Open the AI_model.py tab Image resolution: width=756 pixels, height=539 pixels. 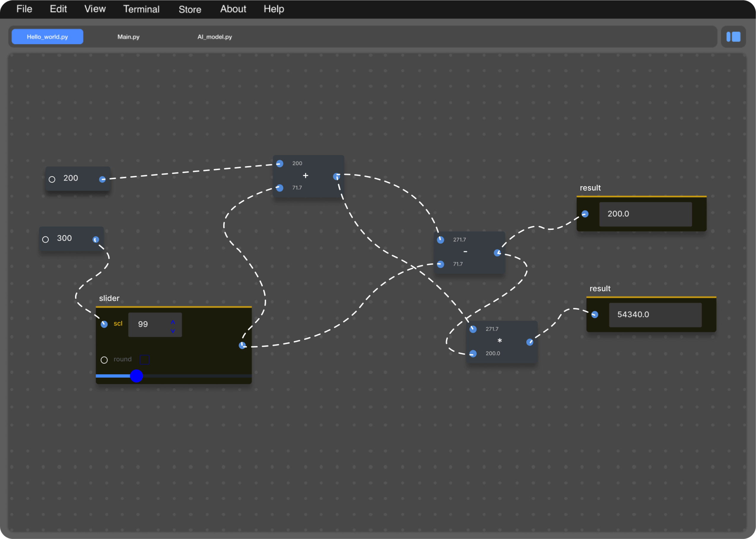click(x=215, y=36)
